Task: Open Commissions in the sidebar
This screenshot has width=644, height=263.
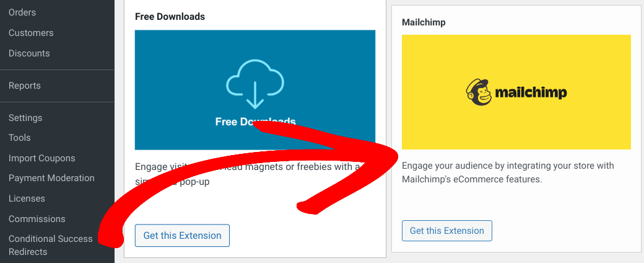Action: [37, 219]
